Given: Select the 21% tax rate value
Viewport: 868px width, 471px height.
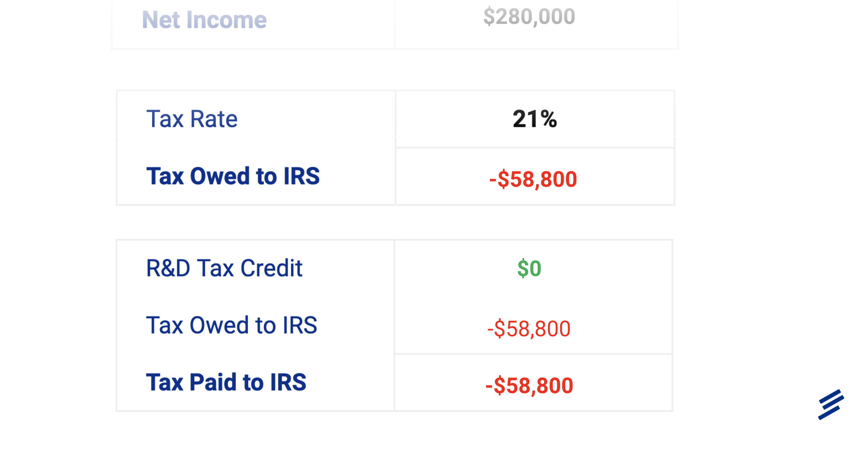Looking at the screenshot, I should [535, 119].
